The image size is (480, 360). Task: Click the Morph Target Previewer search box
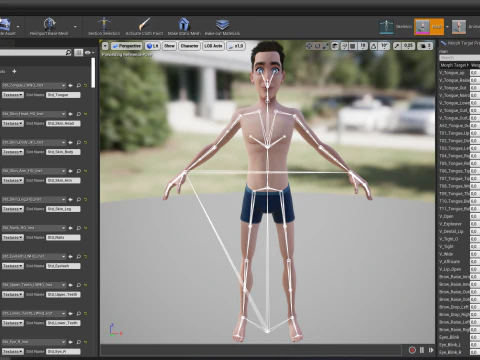click(459, 58)
